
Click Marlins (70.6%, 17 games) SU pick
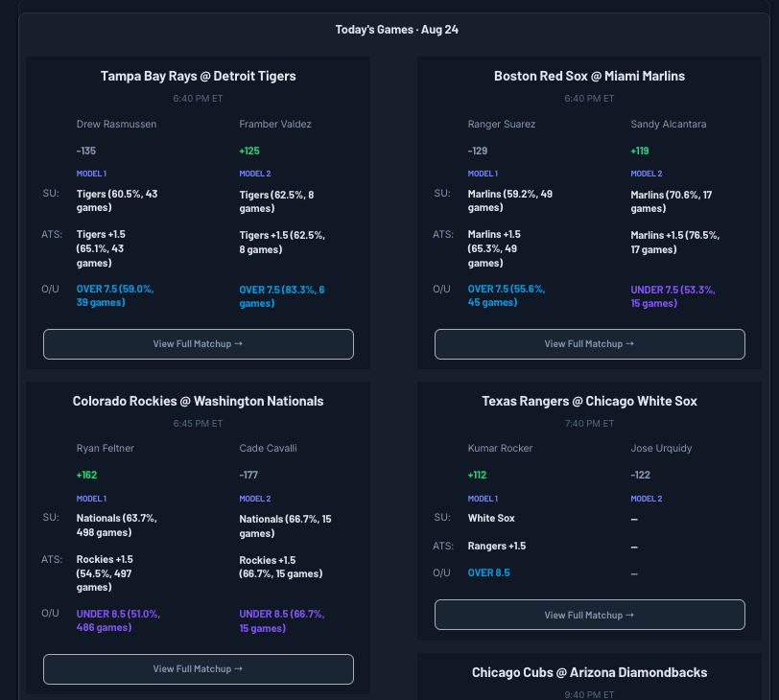(672, 201)
